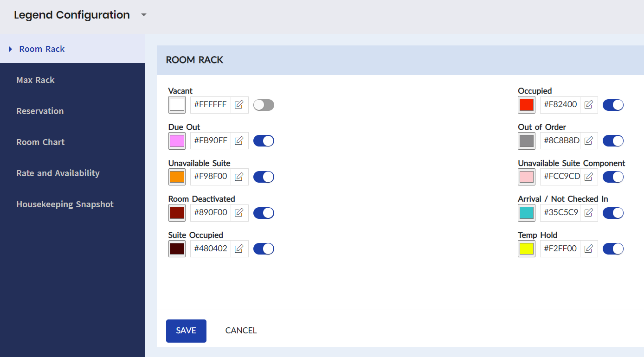Screen dimensions: 644x357
Task: Edit the Out of Order color value
Action: (589, 140)
